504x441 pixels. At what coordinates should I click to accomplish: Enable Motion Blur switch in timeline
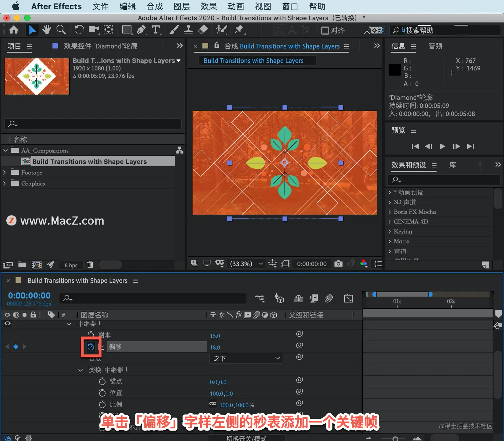coord(329,298)
